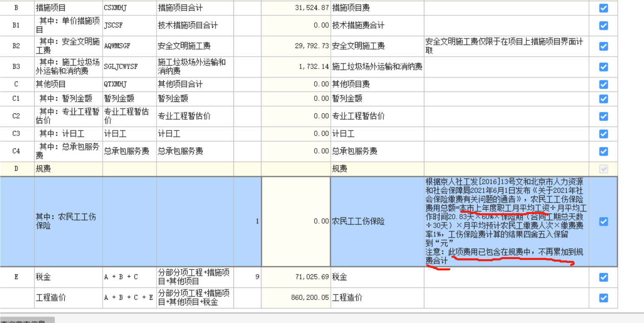Select the row label C3

[17, 134]
